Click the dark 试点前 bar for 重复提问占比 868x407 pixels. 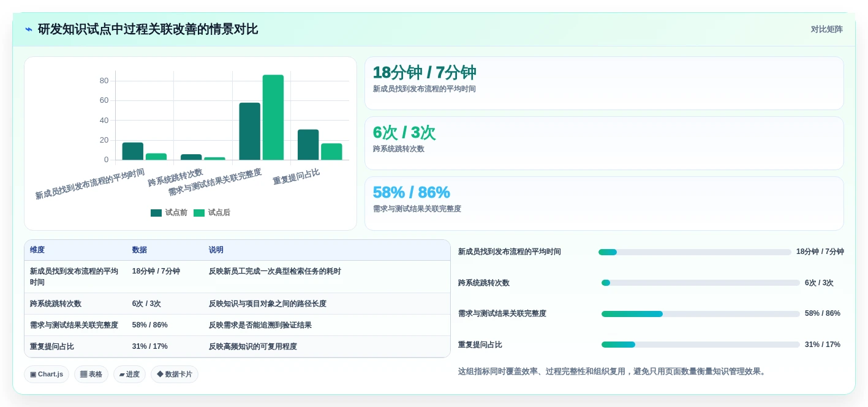308,144
